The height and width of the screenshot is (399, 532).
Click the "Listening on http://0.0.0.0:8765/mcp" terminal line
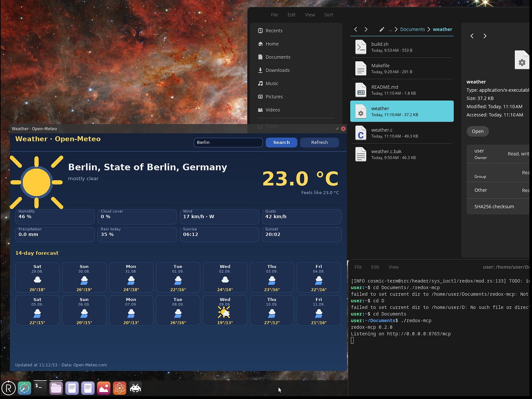[401, 334]
